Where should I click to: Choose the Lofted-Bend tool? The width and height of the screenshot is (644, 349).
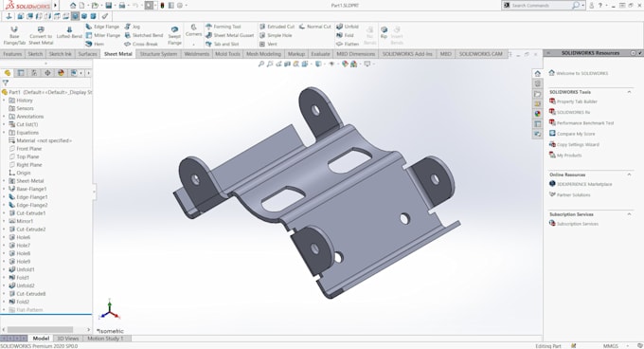[x=69, y=33]
